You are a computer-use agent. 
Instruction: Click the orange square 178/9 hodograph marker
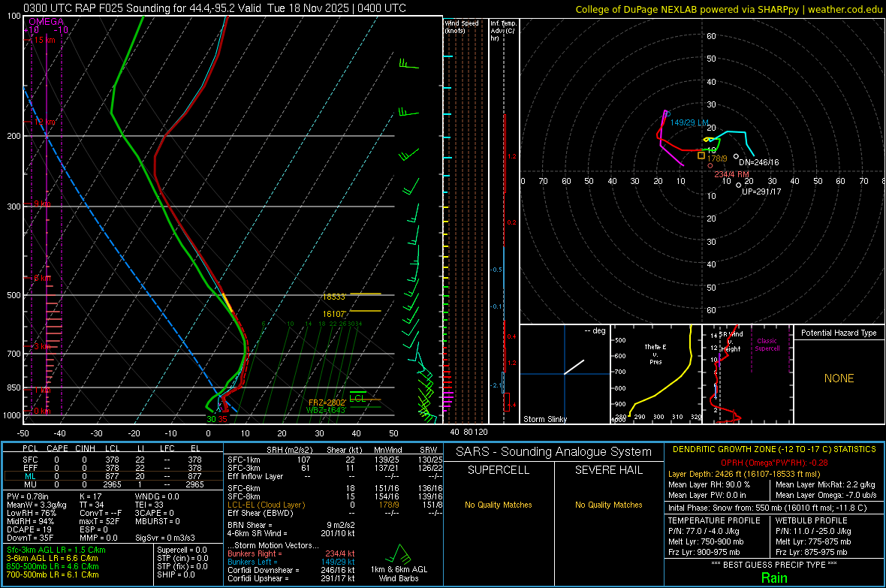701,155
